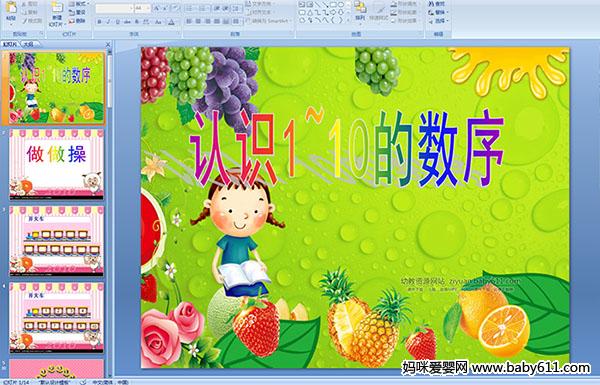The width and height of the screenshot is (600, 385).
Task: Toggle Bold formatting in the font group
Action: click(99, 22)
